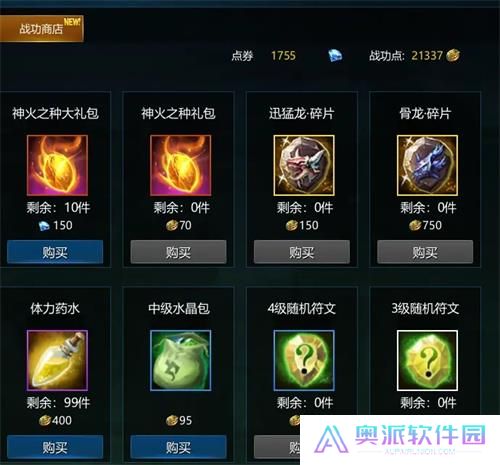Buy 中级水晶包 with the 购买 button
Screen dimensions: 500x465
coord(178,447)
